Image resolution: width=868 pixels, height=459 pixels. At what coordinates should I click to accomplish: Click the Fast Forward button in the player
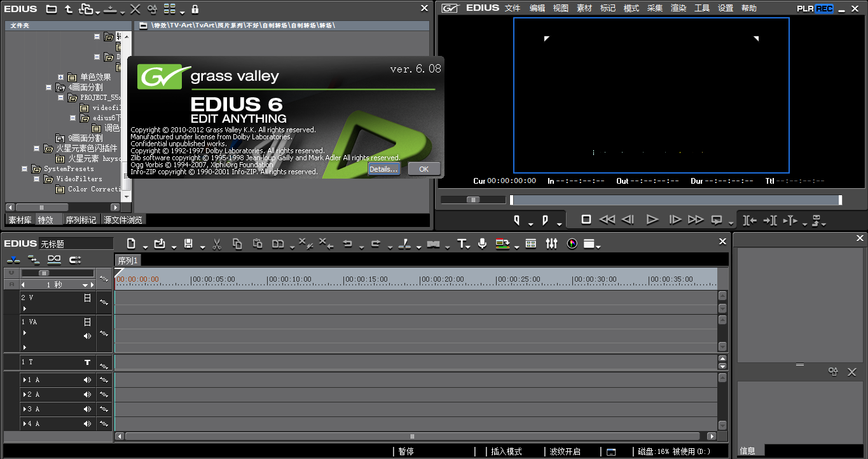[696, 219]
